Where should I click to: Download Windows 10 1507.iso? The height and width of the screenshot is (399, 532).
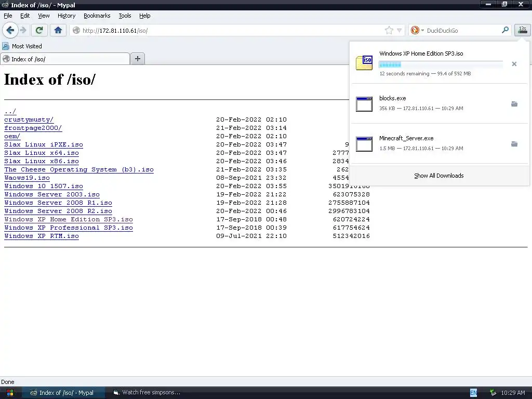44,186
